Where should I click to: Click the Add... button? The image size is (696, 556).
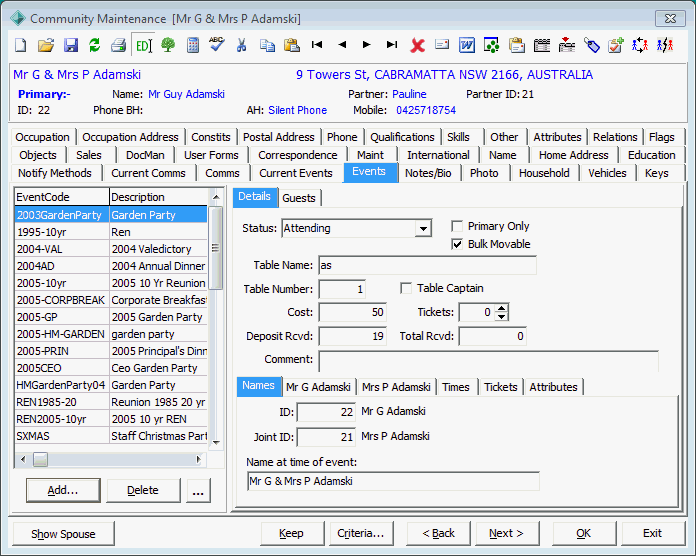63,490
